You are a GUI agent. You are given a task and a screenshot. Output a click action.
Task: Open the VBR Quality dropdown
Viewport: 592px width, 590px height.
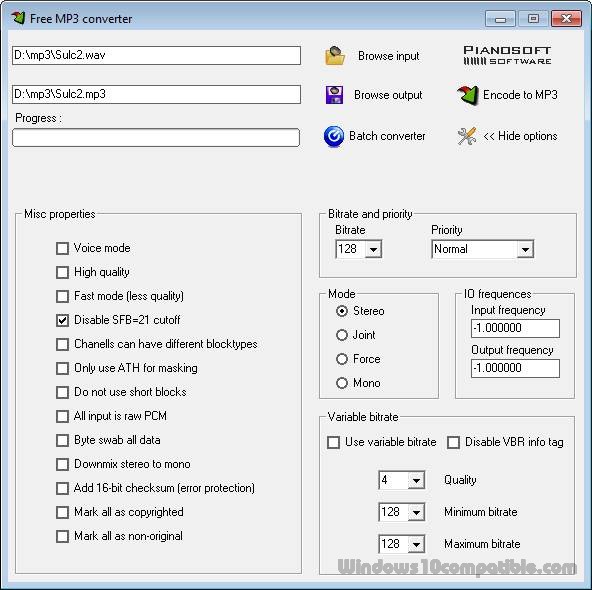[x=416, y=481]
